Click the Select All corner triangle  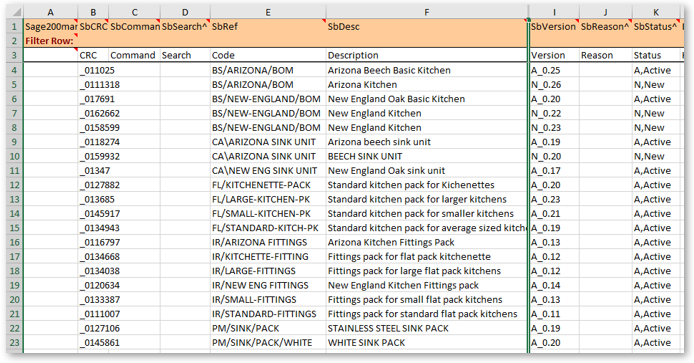click(16, 13)
